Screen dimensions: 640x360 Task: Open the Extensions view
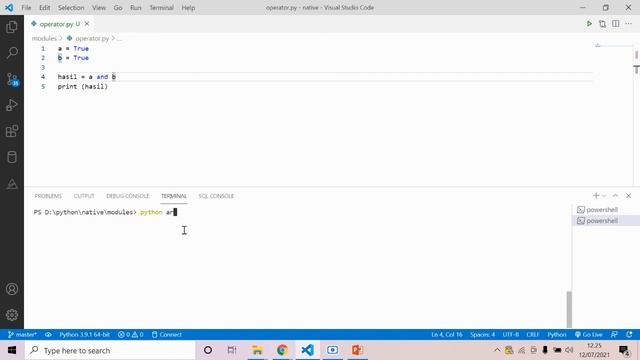pos(12,131)
